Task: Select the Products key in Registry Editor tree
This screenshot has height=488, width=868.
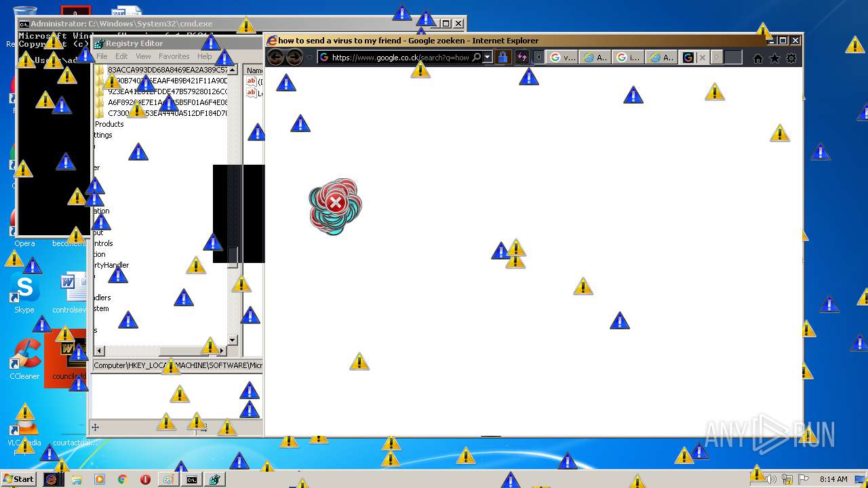Action: [x=109, y=124]
